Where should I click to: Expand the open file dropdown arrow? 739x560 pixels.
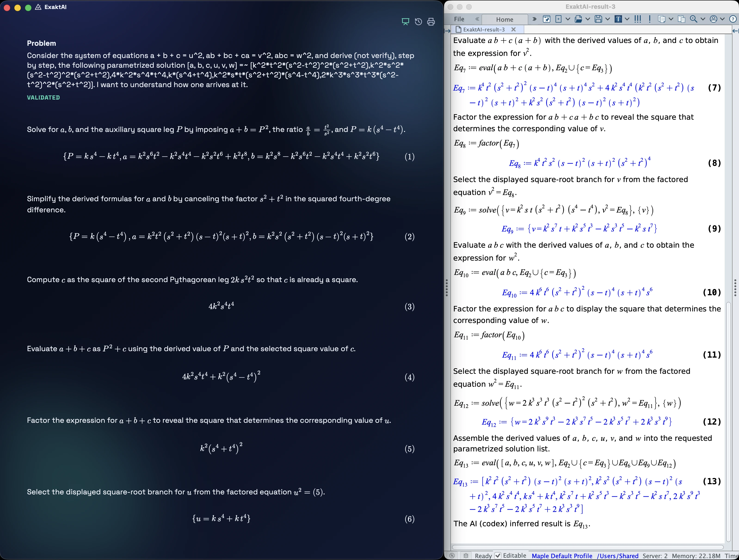coord(588,19)
